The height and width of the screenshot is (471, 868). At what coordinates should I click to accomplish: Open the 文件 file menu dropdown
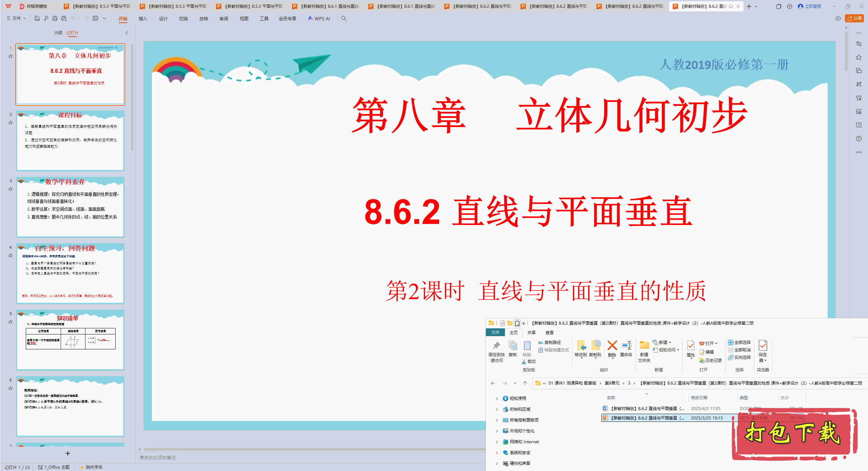tap(16, 18)
